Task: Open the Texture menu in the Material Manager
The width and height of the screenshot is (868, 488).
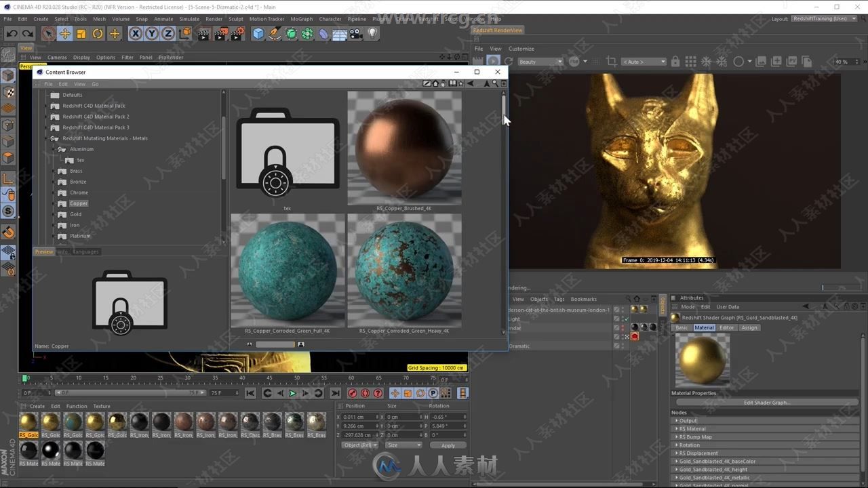Action: click(102, 406)
